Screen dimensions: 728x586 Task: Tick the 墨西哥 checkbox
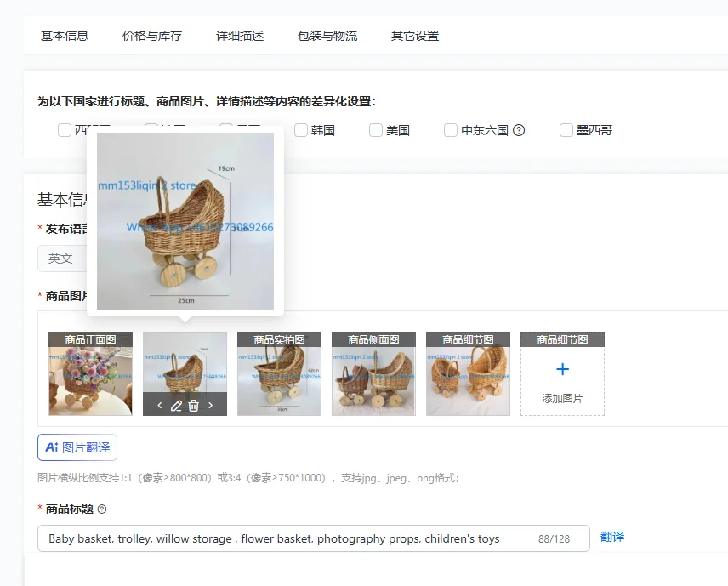tap(566, 130)
